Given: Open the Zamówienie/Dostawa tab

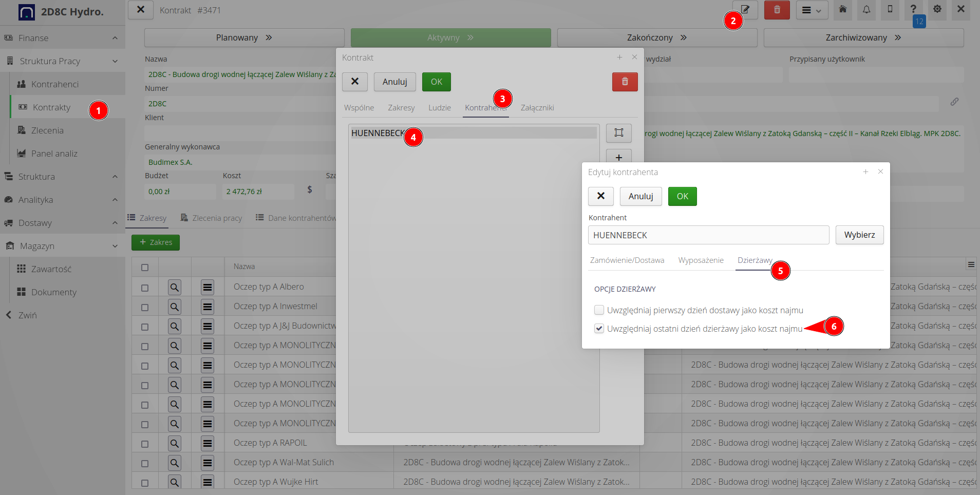Looking at the screenshot, I should click(627, 260).
